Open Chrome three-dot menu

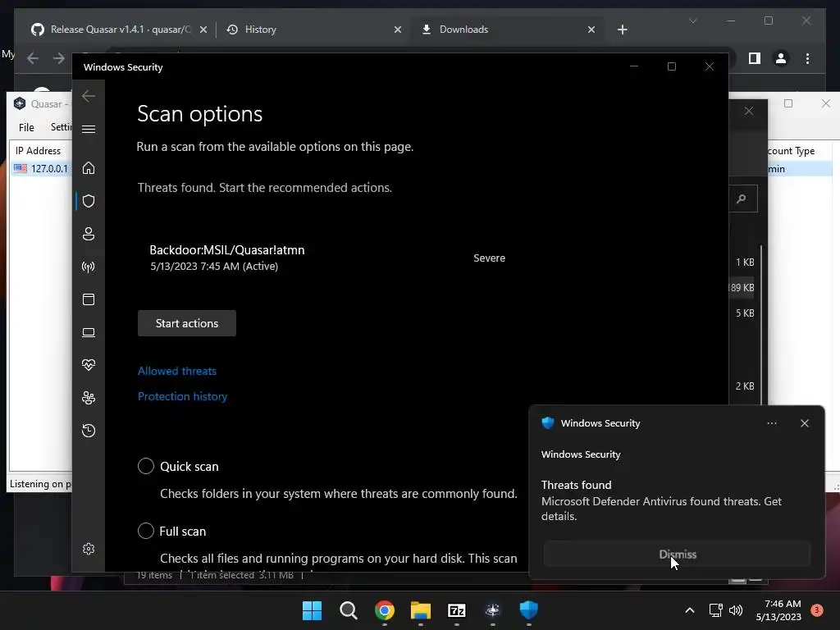coord(807,58)
